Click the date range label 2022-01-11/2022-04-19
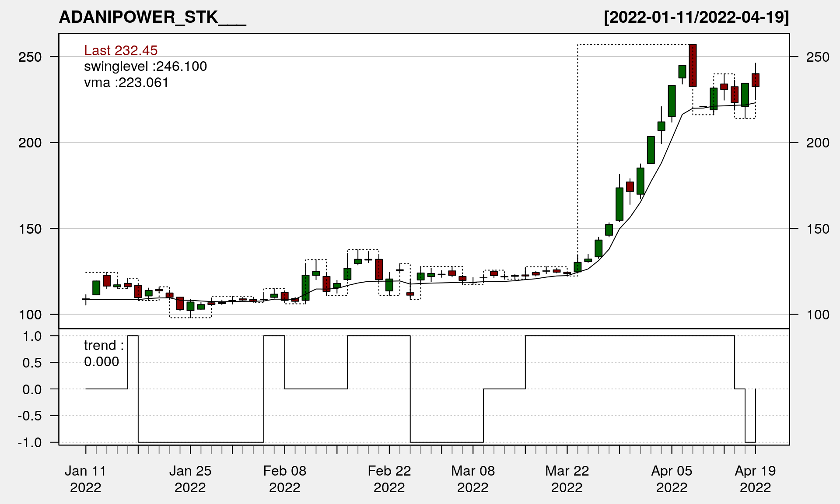 click(x=696, y=17)
